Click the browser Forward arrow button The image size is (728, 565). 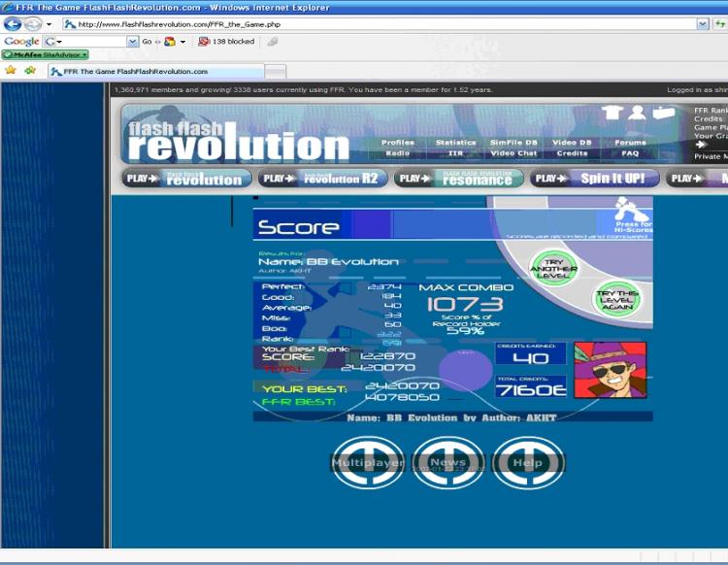(x=32, y=23)
